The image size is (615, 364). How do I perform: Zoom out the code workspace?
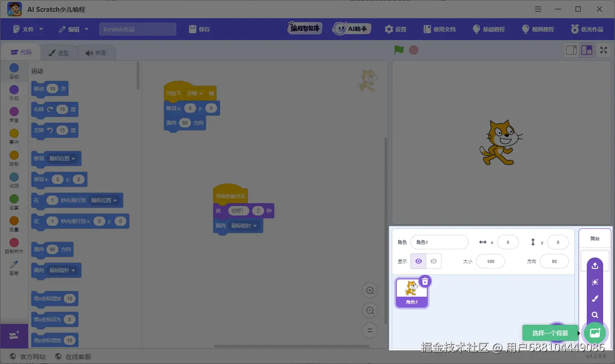(x=370, y=310)
